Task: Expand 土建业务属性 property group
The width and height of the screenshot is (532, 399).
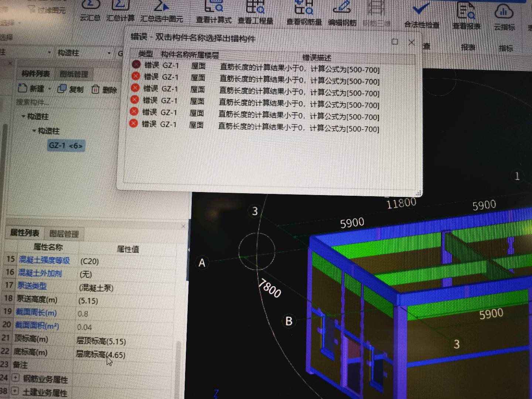Action: [x=14, y=391]
